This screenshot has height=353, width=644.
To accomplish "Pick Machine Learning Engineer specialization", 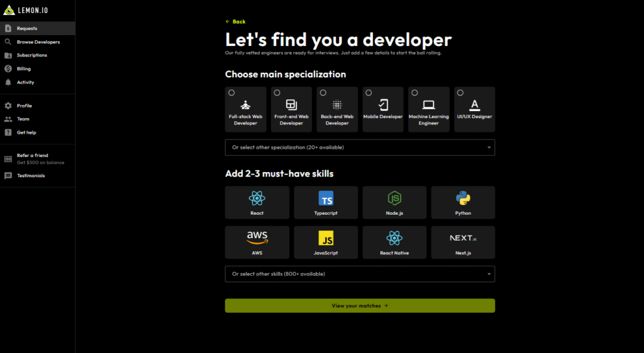I will 428,109.
